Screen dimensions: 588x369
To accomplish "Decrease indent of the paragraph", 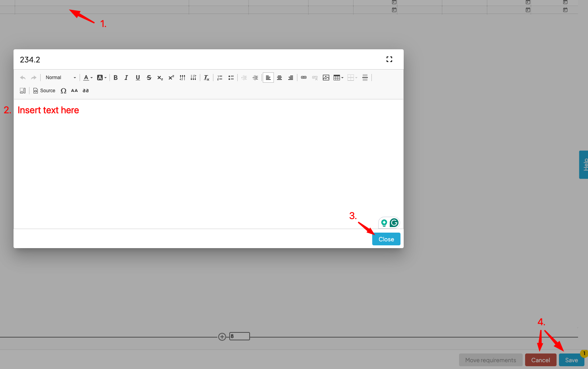I will (x=244, y=78).
